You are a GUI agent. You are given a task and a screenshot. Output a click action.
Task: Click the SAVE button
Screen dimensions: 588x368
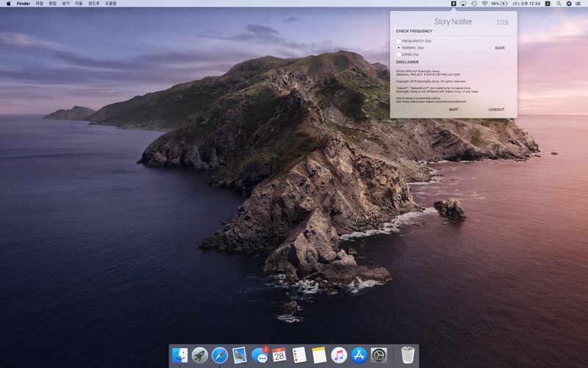tap(500, 48)
